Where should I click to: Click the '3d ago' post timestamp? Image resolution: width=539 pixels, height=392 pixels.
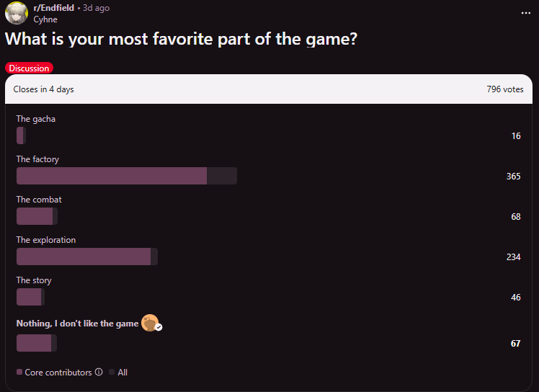tap(97, 8)
